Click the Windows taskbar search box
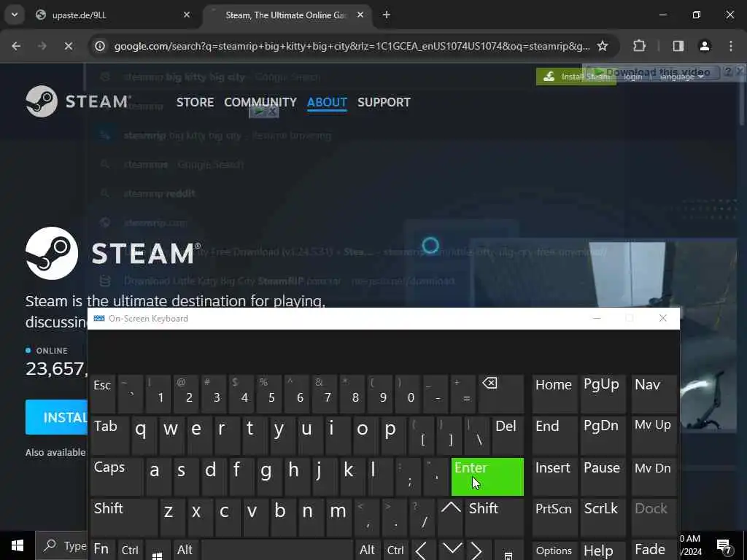The image size is (747, 560). (61, 545)
